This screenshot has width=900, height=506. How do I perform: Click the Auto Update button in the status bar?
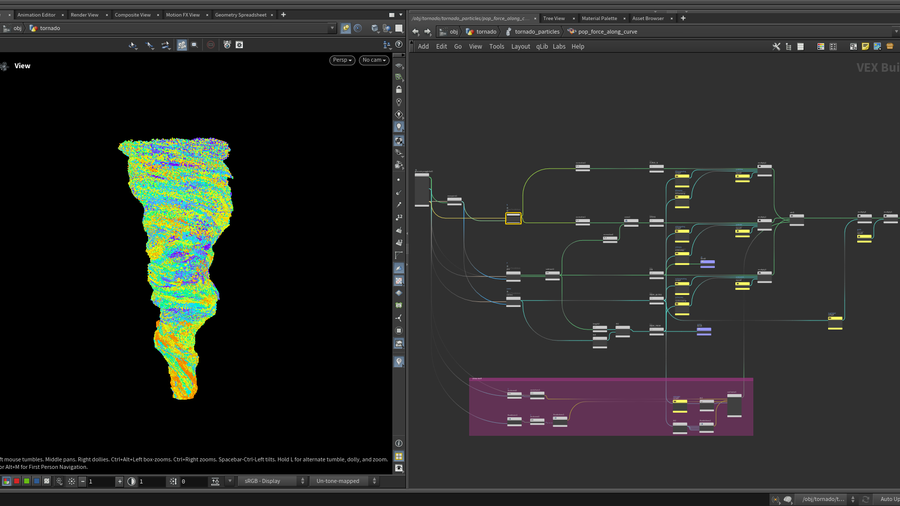tap(887, 499)
